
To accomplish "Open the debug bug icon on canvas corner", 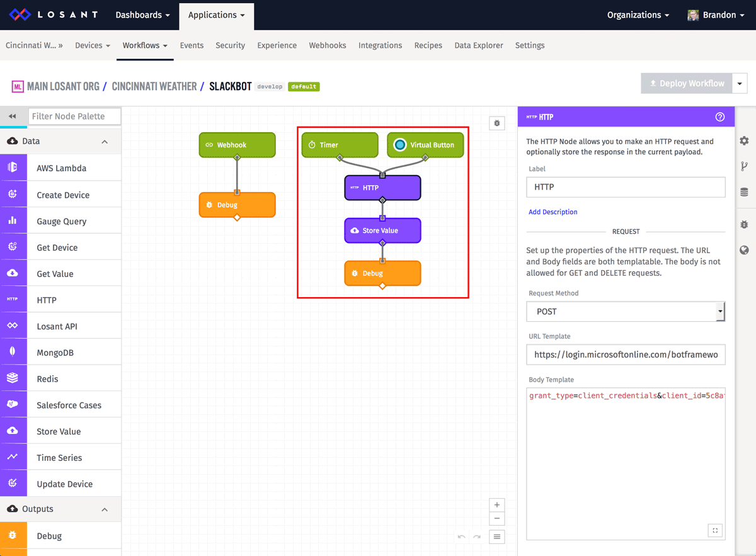I will [497, 123].
